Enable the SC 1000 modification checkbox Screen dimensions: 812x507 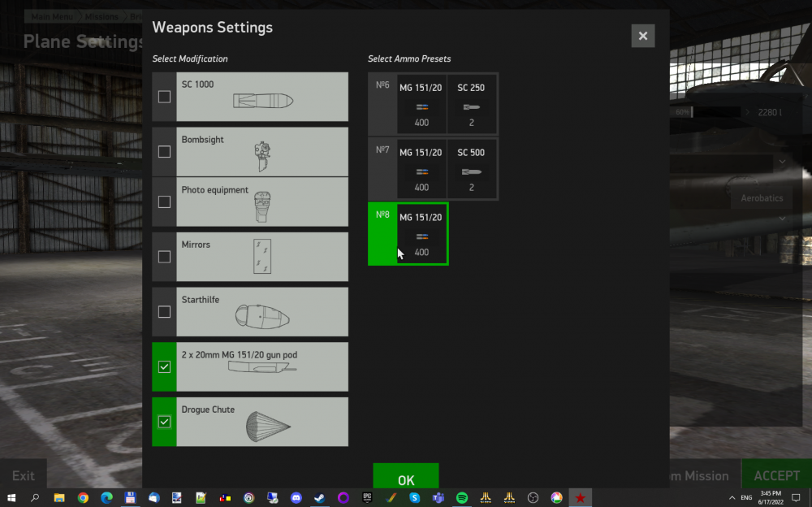pos(164,97)
